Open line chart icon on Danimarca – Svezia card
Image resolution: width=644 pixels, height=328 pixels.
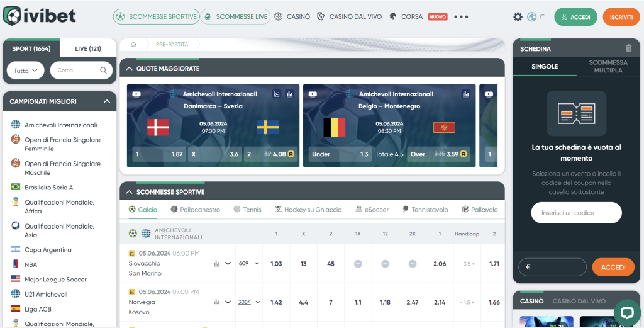[277, 94]
